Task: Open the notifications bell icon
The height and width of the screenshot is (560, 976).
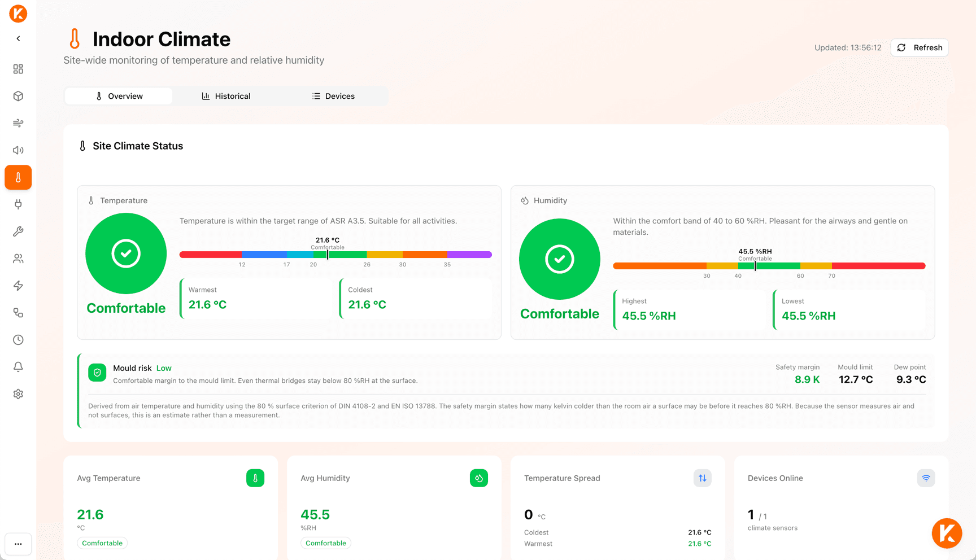Action: [x=18, y=367]
